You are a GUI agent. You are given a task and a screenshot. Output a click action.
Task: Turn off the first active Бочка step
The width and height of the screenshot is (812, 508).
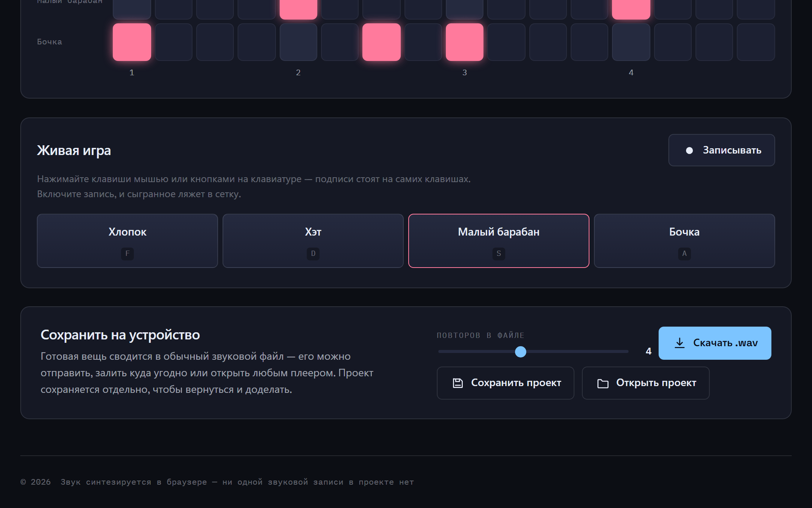pos(132,42)
